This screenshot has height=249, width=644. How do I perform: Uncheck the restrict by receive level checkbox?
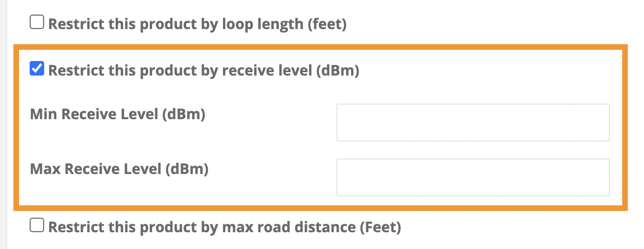click(x=36, y=69)
